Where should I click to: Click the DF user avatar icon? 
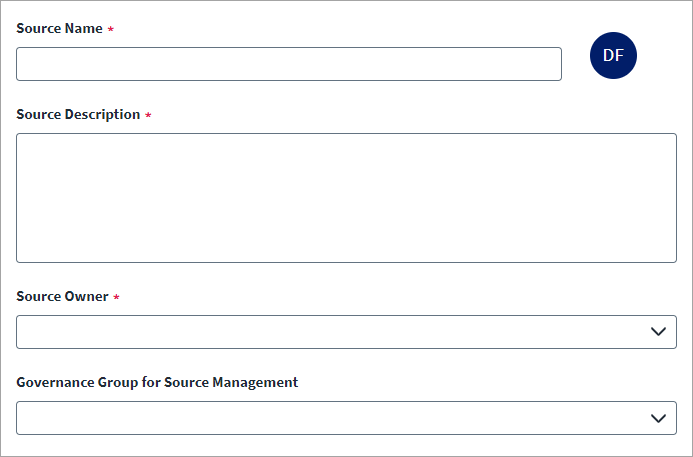click(613, 55)
